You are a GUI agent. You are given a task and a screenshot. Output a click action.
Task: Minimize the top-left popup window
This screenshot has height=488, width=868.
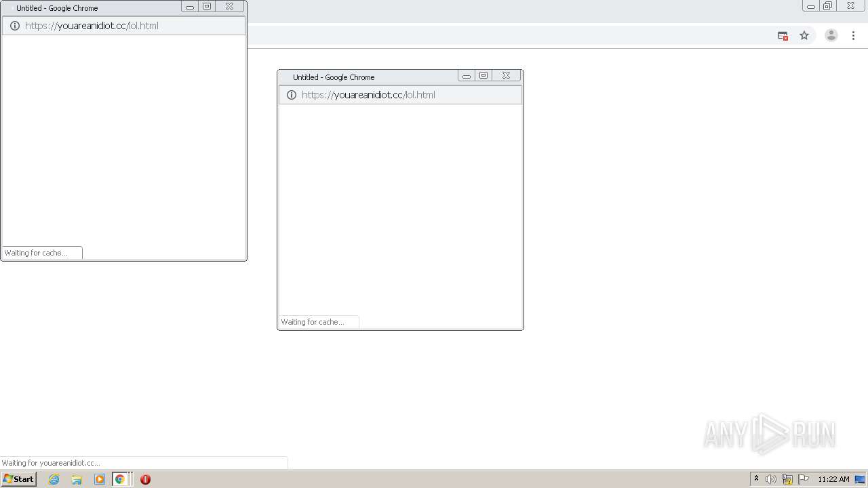pyautogui.click(x=190, y=7)
